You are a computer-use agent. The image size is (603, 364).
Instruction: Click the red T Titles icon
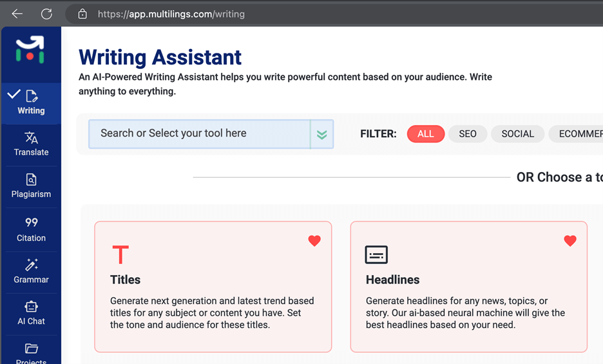point(120,254)
